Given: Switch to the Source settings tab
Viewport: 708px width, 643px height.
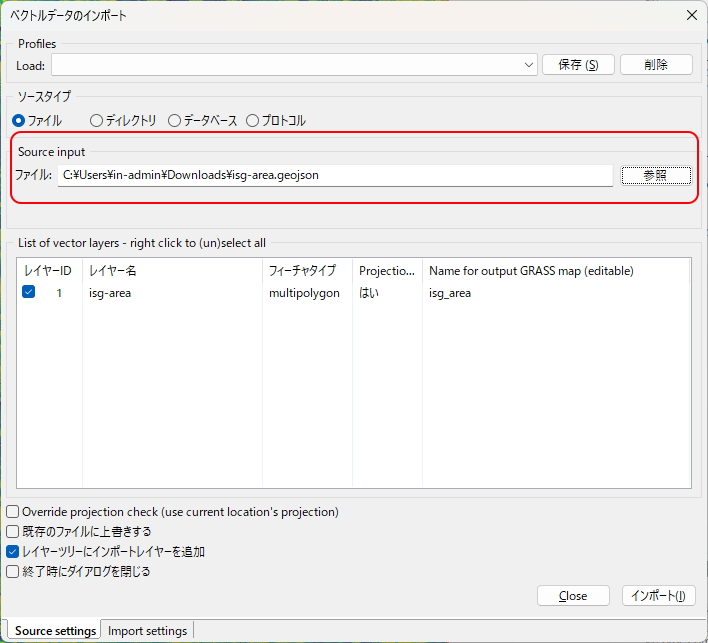Looking at the screenshot, I should tap(55, 630).
